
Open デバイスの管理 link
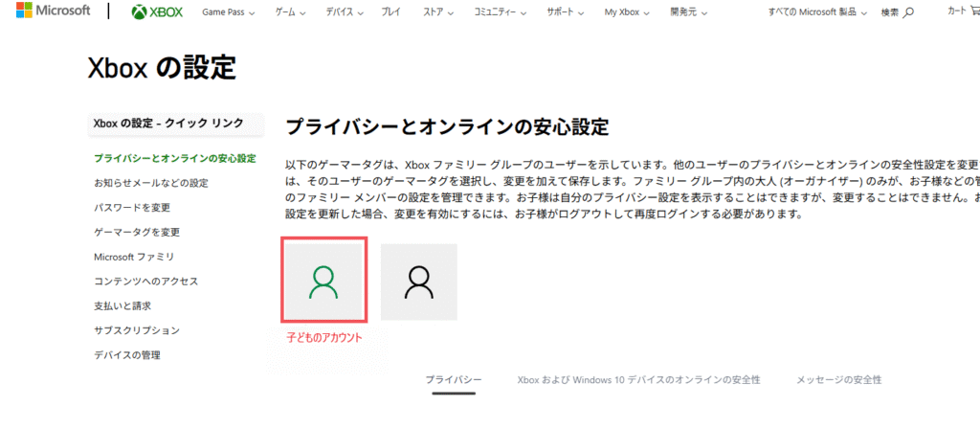127,355
